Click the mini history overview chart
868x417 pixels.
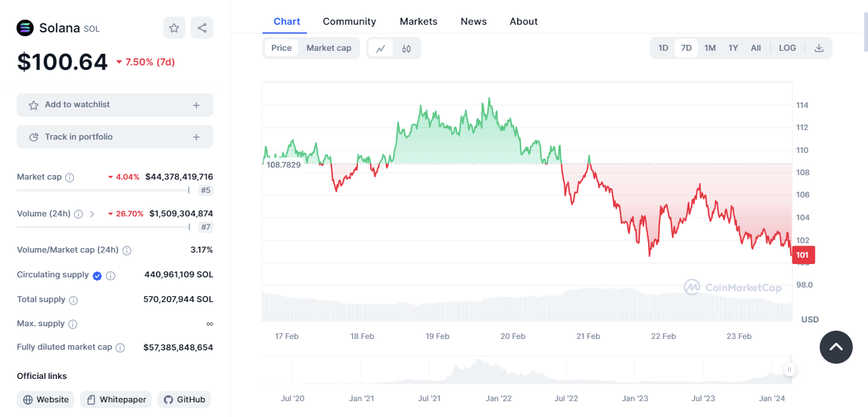527,370
